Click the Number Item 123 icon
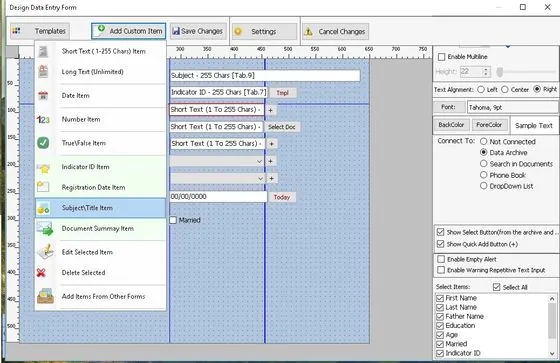560x363 pixels. click(43, 119)
